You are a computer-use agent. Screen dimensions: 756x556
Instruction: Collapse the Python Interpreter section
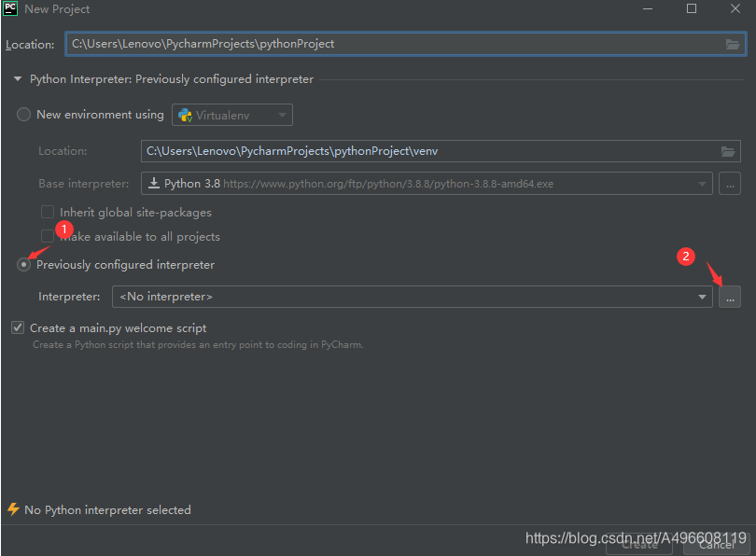pos(17,79)
